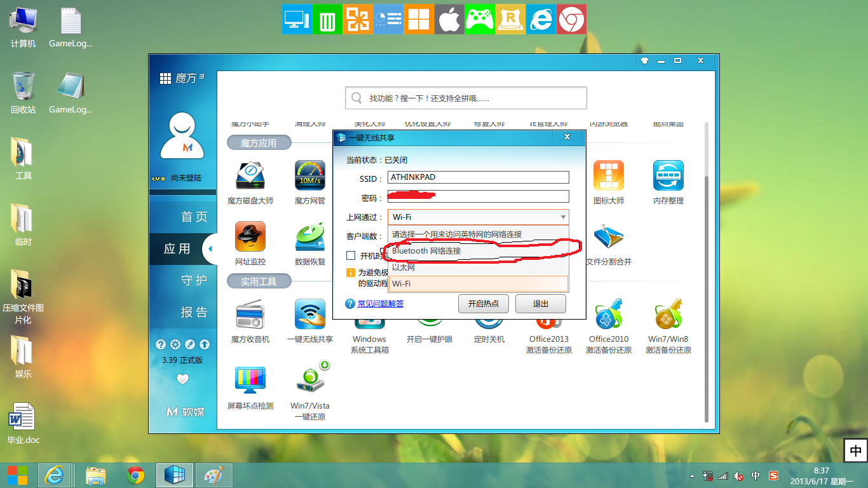Screen dimensions: 868x488
Task: Launch 魔方网管 speed gauge icon
Action: 310,175
